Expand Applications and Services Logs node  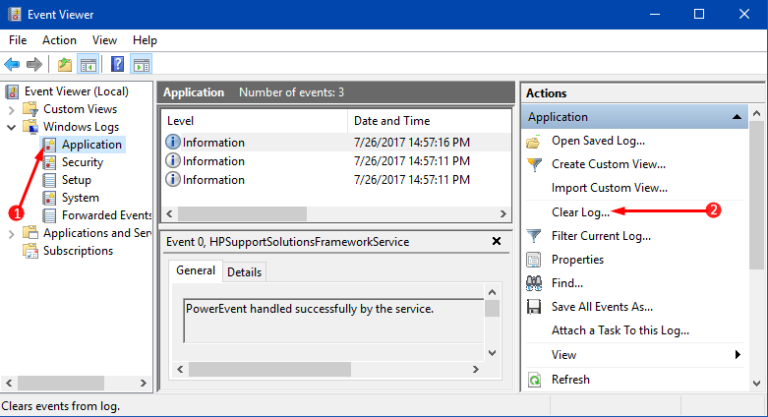(x=11, y=234)
